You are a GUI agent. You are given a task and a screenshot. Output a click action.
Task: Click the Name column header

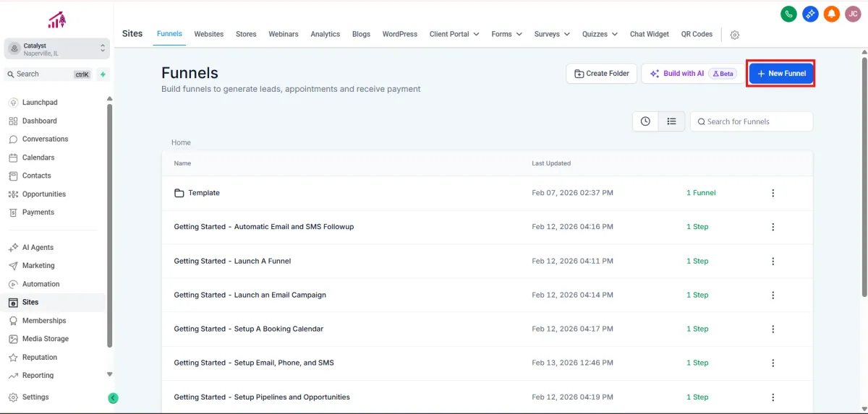[x=182, y=163]
